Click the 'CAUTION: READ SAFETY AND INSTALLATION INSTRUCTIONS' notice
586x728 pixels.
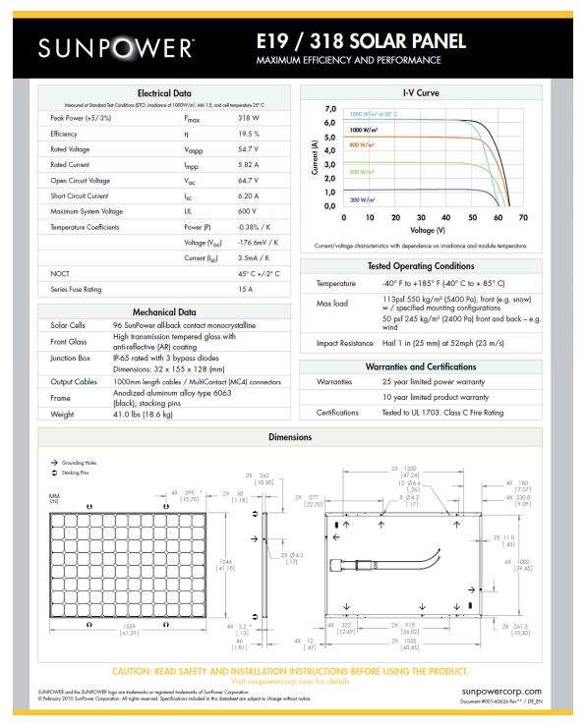point(290,671)
